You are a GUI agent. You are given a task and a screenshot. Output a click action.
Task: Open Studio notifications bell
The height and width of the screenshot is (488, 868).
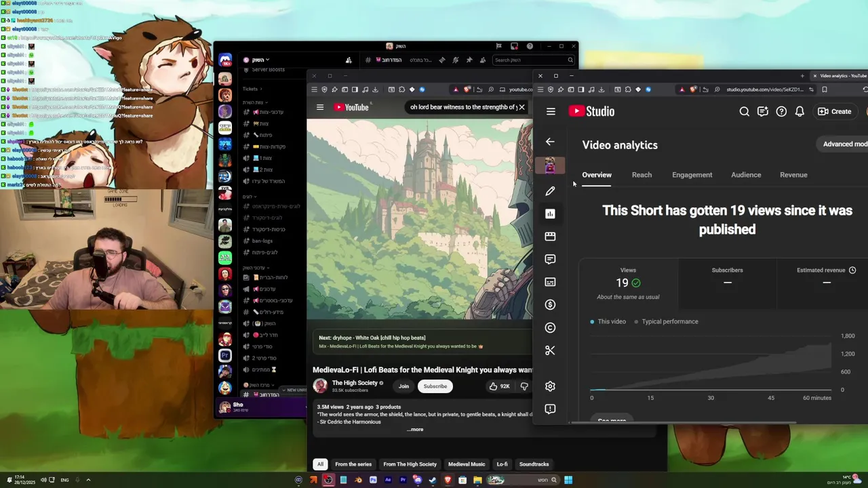tap(800, 112)
